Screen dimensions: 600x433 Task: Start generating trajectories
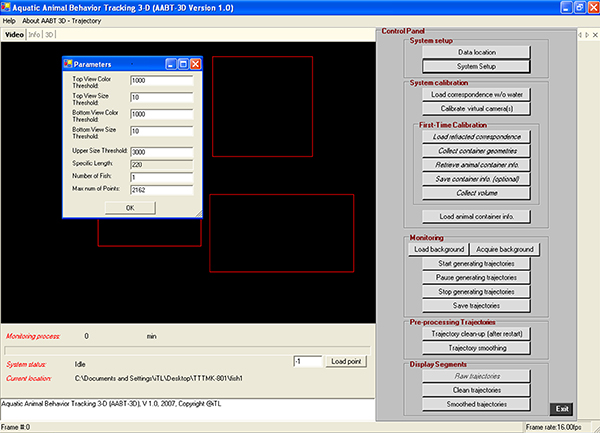coord(476,263)
